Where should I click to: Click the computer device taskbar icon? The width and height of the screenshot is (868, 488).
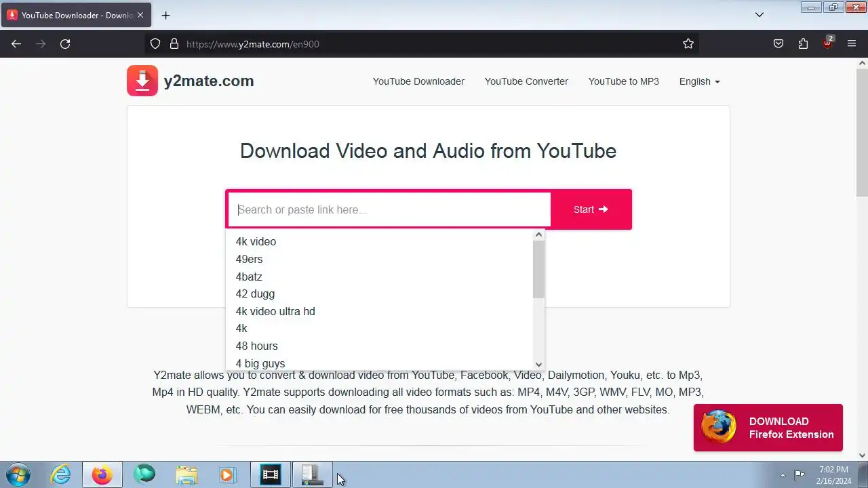[x=313, y=474]
